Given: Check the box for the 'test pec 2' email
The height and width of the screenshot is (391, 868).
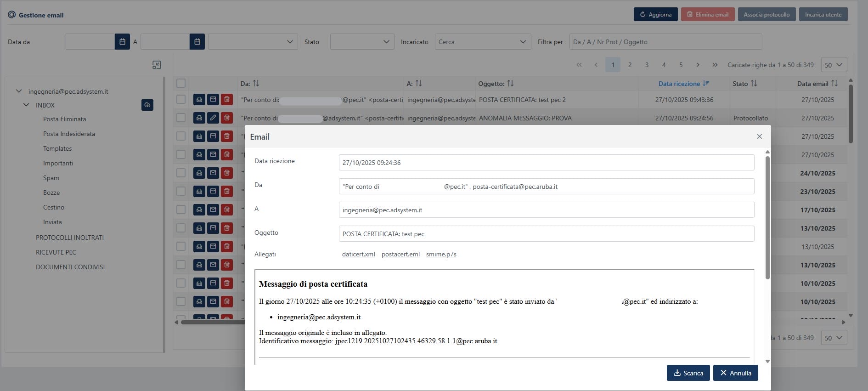Looking at the screenshot, I should [x=181, y=99].
